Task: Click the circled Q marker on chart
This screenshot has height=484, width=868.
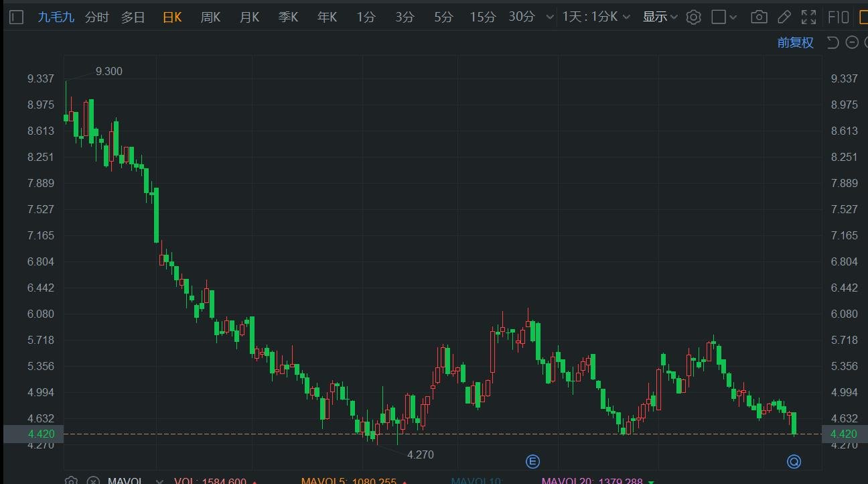Action: pos(794,461)
